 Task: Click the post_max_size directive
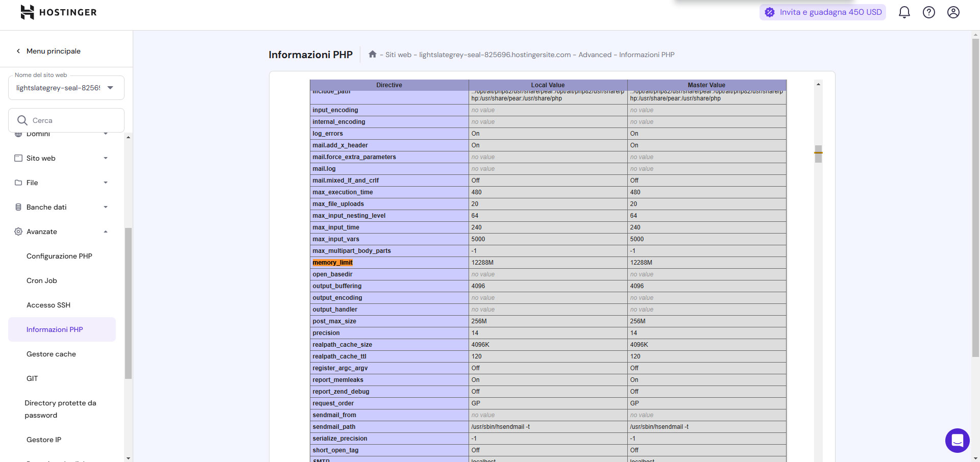tap(334, 321)
